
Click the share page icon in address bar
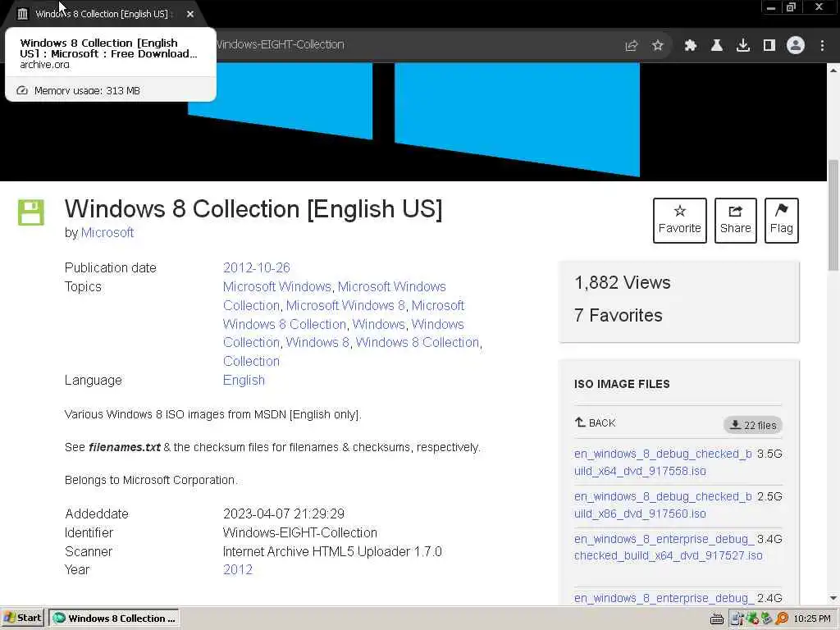[632, 46]
